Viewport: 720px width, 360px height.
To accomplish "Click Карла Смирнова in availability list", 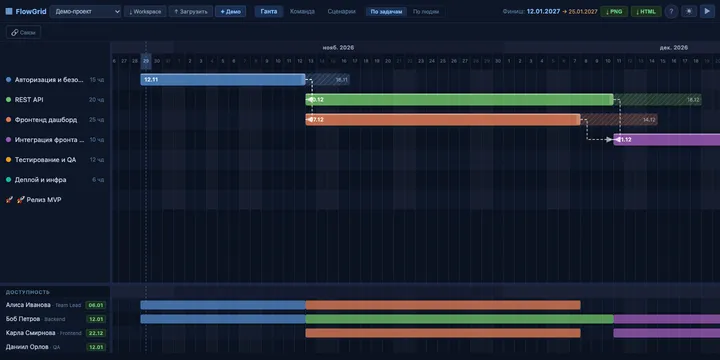I will pos(30,333).
